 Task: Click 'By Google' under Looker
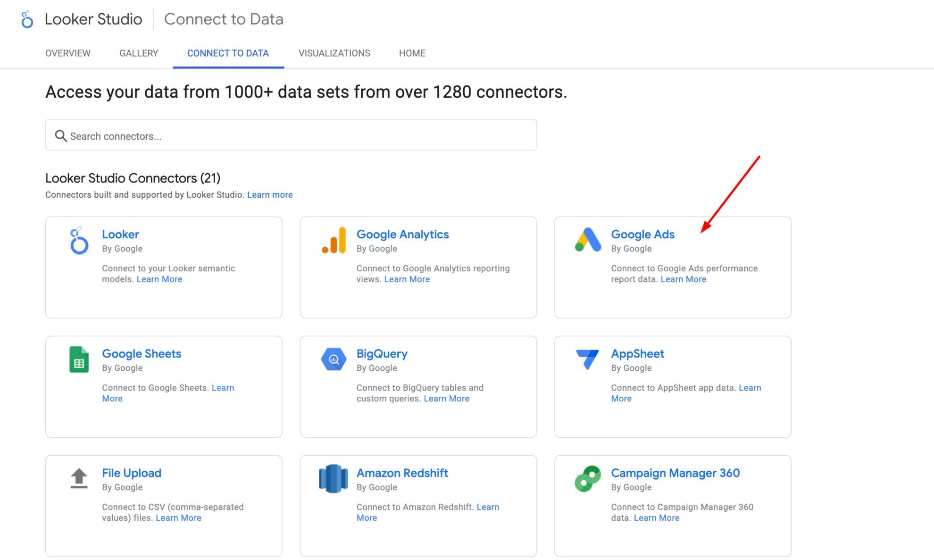[122, 249]
